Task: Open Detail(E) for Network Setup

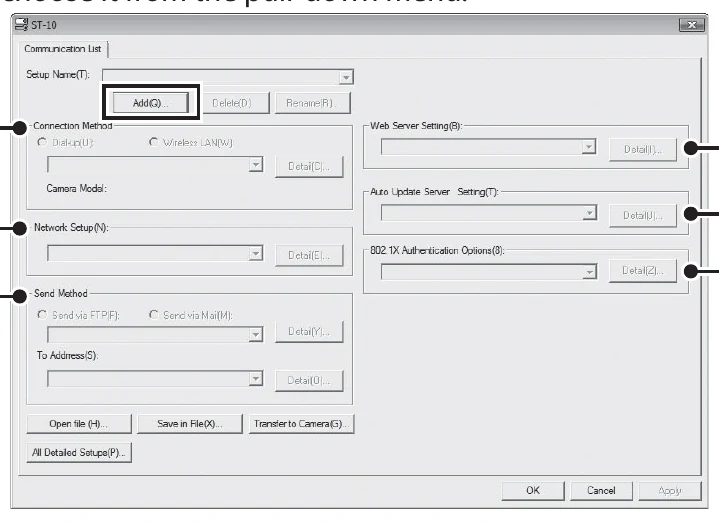Action: tap(309, 255)
